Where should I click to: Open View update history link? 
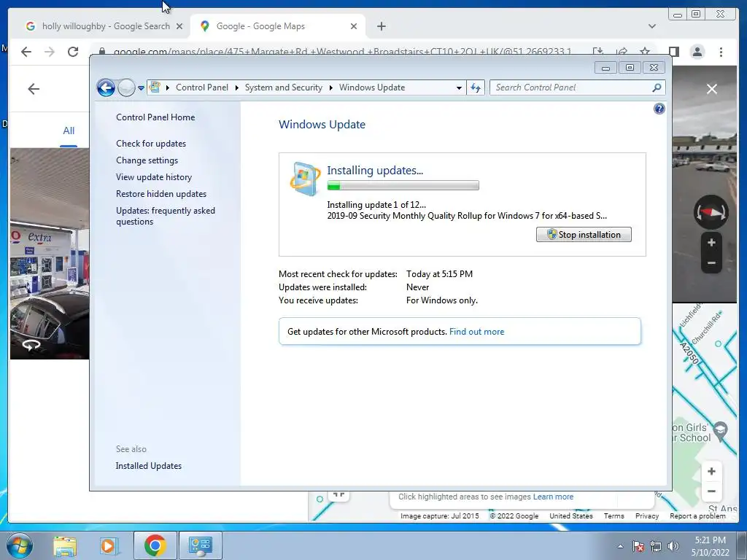click(x=154, y=177)
